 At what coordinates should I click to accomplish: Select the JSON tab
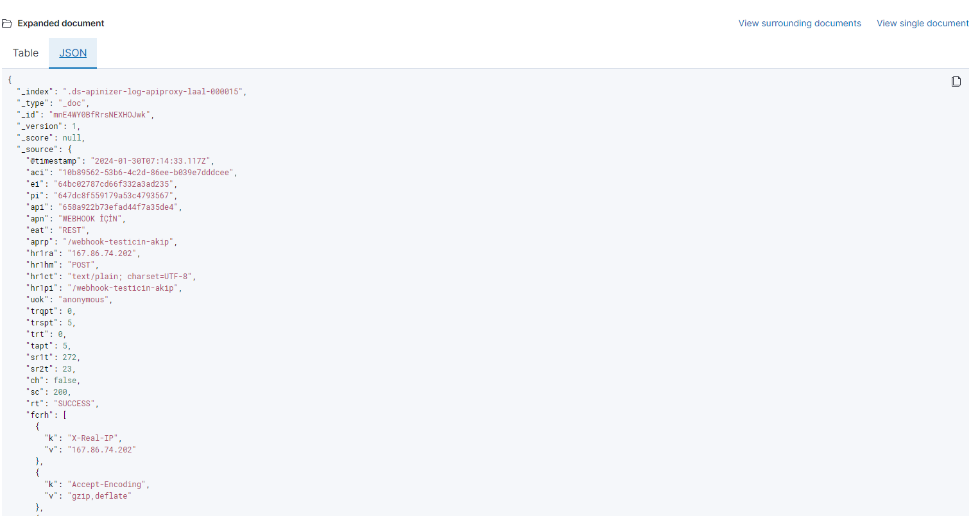point(73,53)
